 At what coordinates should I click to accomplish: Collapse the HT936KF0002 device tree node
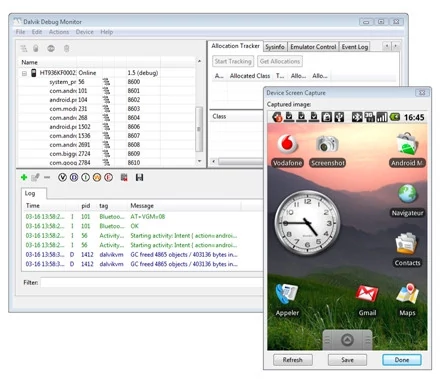click(24, 73)
